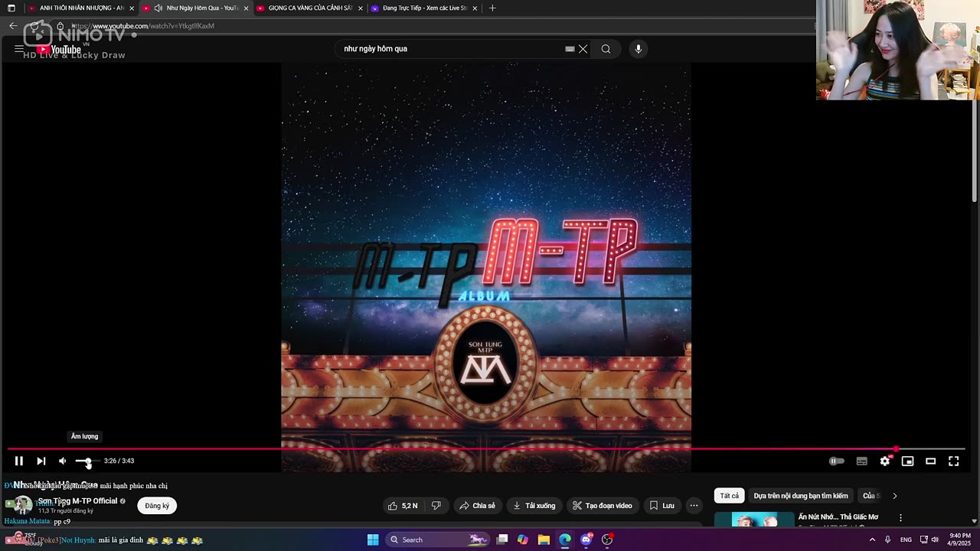Pause the video playback
Screen dimensions: 980x551
point(19,461)
